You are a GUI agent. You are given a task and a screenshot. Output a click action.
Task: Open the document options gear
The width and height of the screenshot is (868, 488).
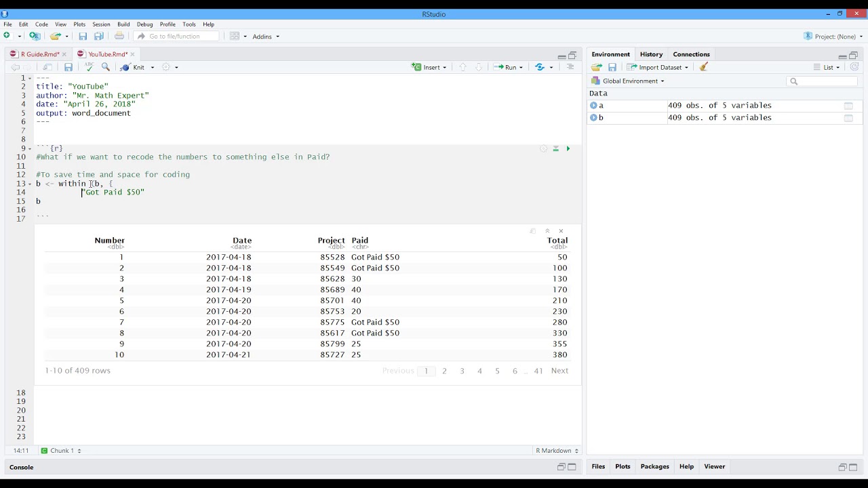point(166,67)
